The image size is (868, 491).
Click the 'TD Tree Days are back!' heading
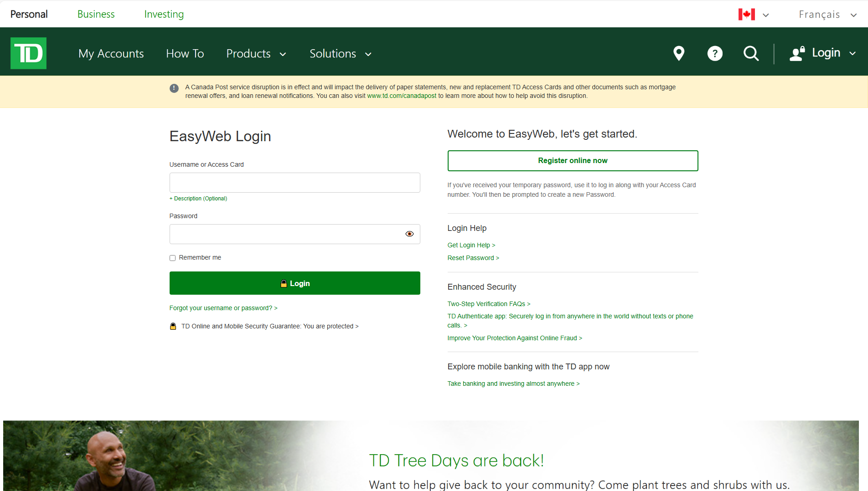(x=456, y=460)
